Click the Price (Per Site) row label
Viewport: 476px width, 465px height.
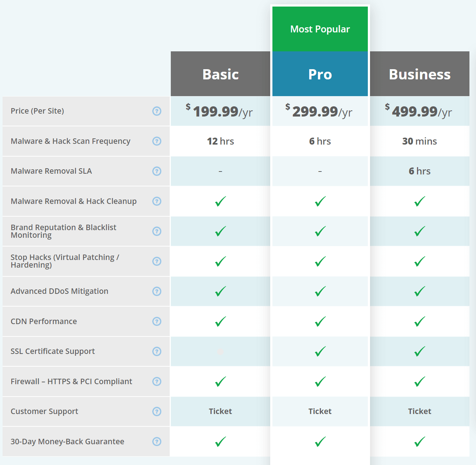(37, 111)
